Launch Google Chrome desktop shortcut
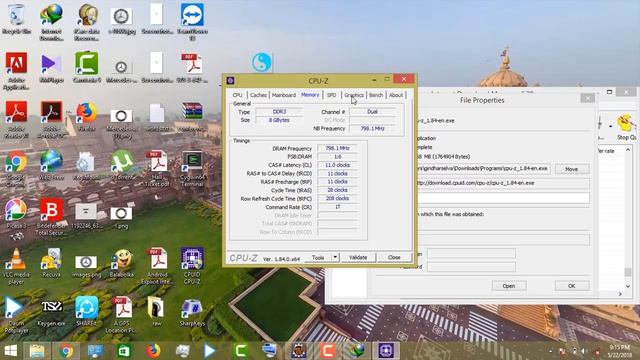 click(16, 168)
